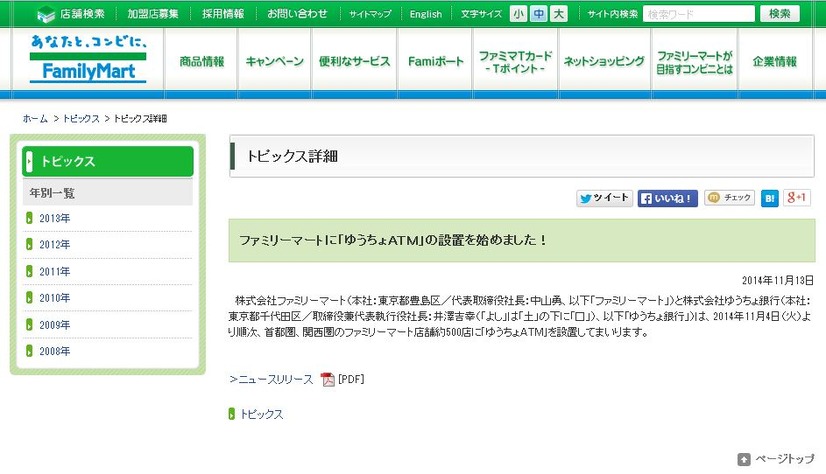Click the page top arrow icon
Image resolution: width=826 pixels, height=474 pixels.
coord(744,459)
